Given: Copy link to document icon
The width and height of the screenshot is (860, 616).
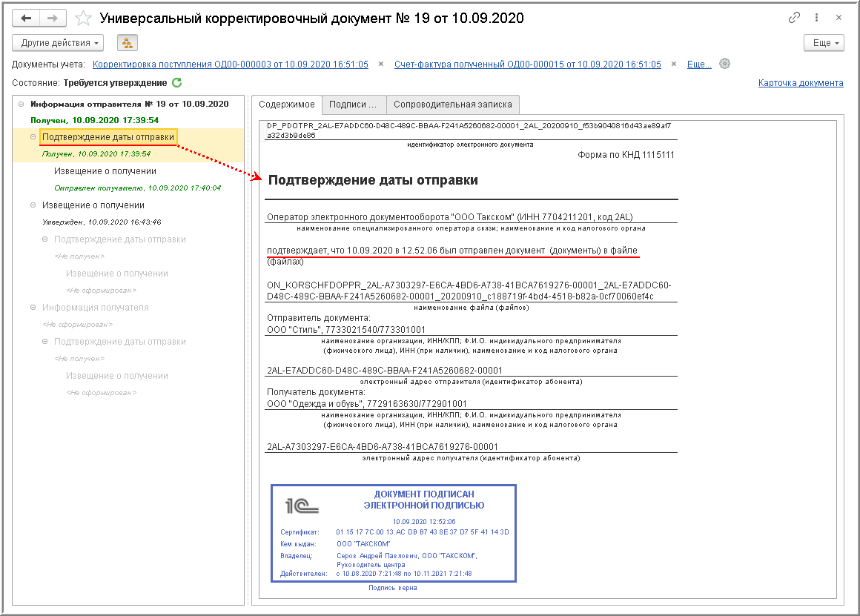Looking at the screenshot, I should [x=793, y=18].
